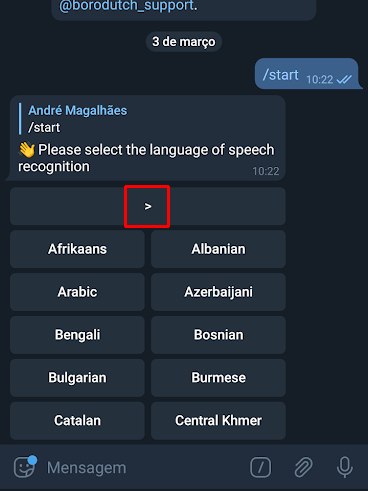Open the emoji sticker panel icon
This screenshot has width=368, height=491.
(24, 467)
